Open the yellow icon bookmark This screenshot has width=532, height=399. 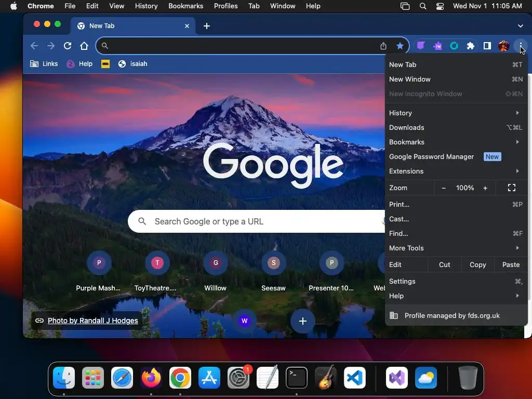[105, 64]
